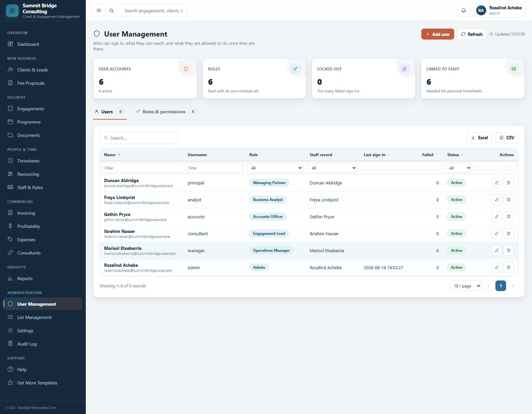
Task: Click the dollar icon next to Profitability
Action: (x=10, y=226)
